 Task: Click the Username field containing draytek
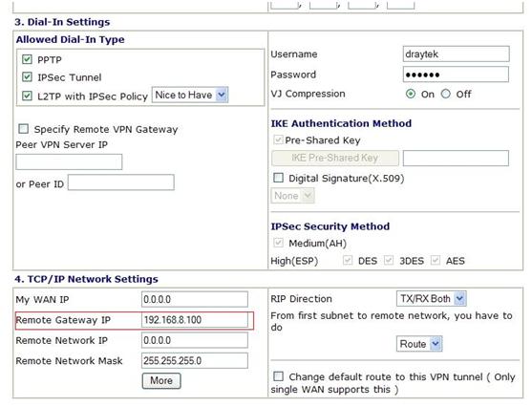coord(456,54)
